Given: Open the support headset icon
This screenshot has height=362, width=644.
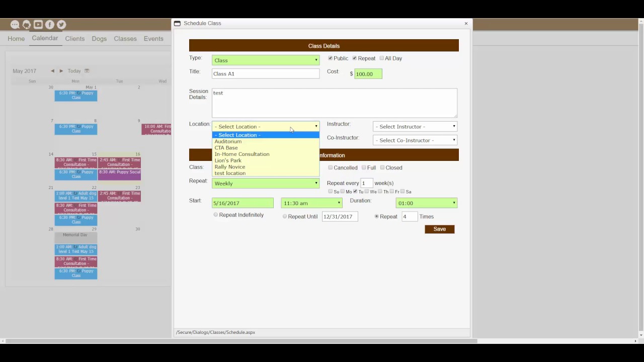Looking at the screenshot, I should click(x=27, y=25).
